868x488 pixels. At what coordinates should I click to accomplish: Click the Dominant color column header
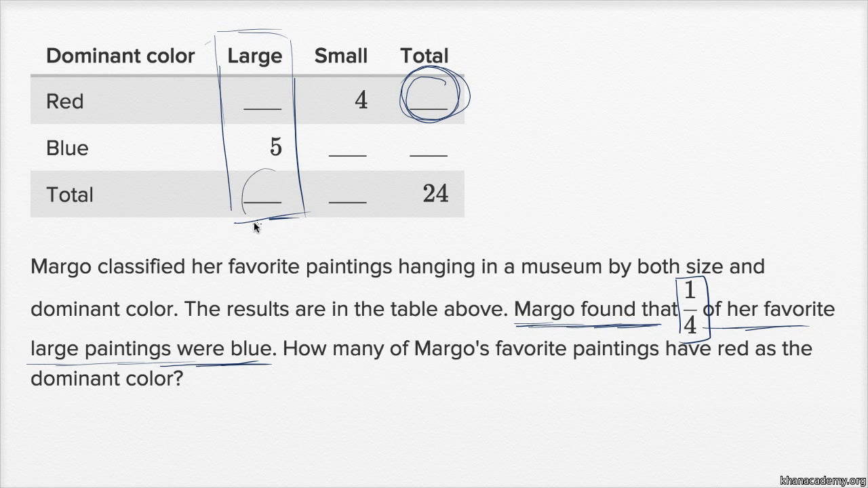[x=121, y=56]
